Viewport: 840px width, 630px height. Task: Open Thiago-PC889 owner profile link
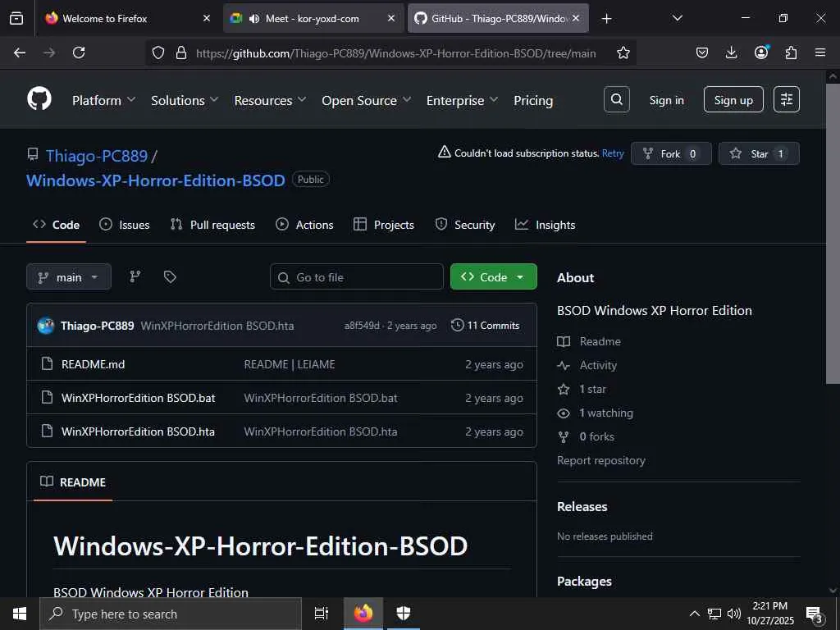tap(97, 156)
